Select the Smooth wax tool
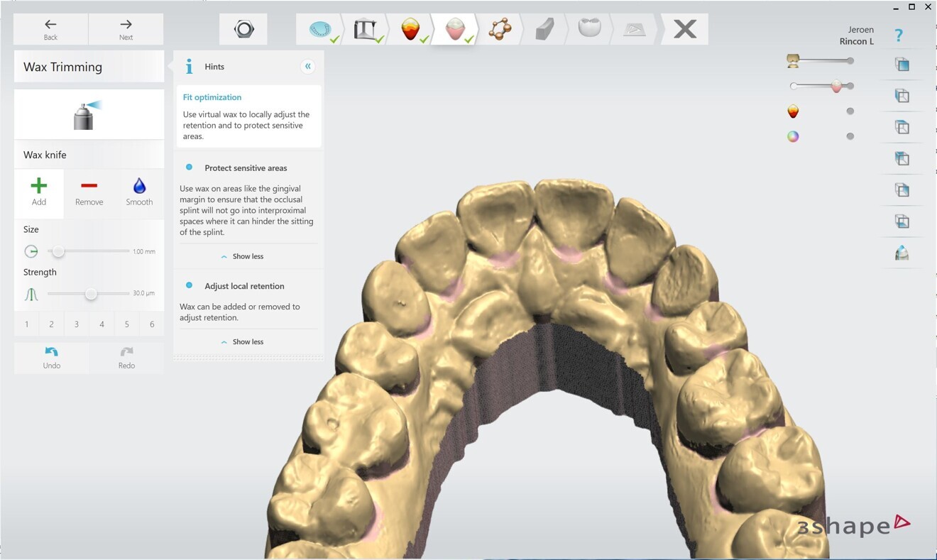 (x=138, y=192)
